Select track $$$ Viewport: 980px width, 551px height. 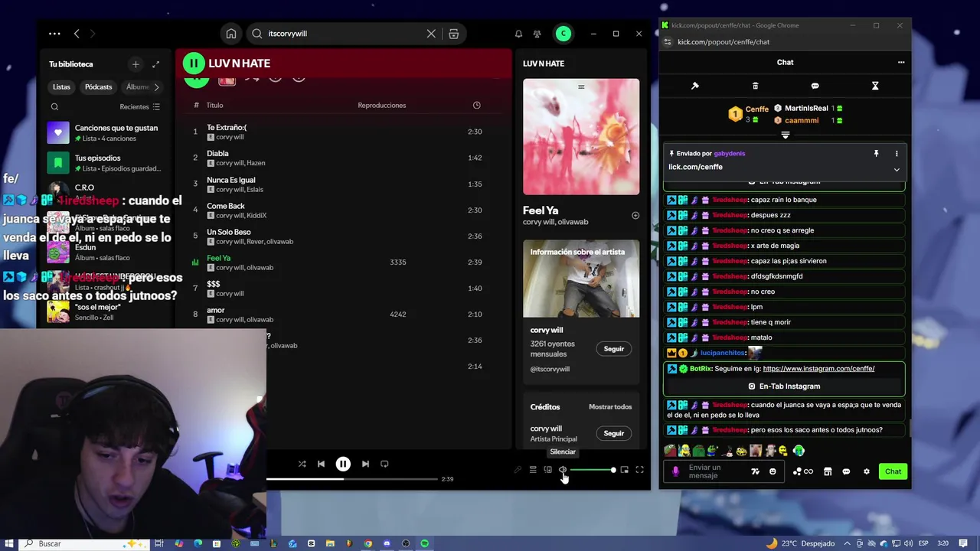tap(343, 288)
